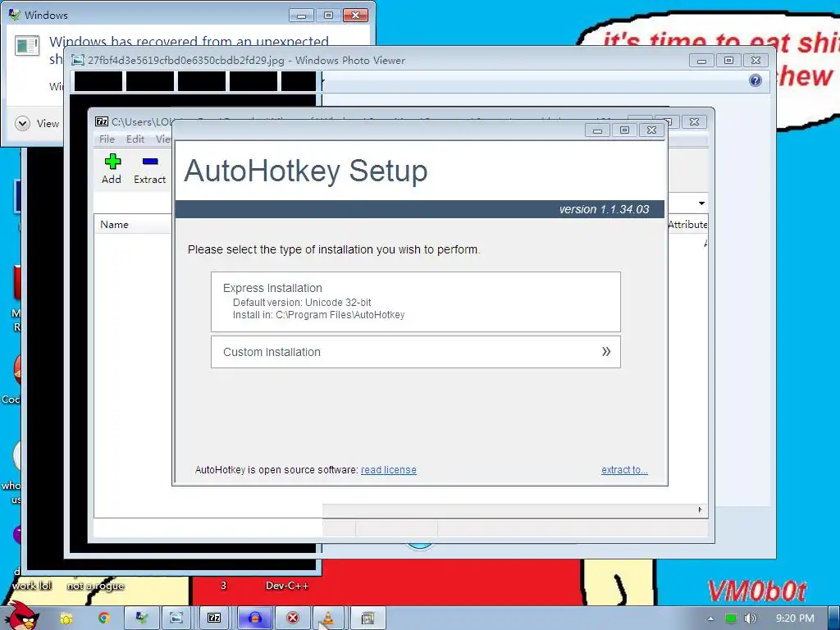Viewport: 840px width, 630px height.
Task: Click Photo Viewer taskbar button
Action: point(176,619)
